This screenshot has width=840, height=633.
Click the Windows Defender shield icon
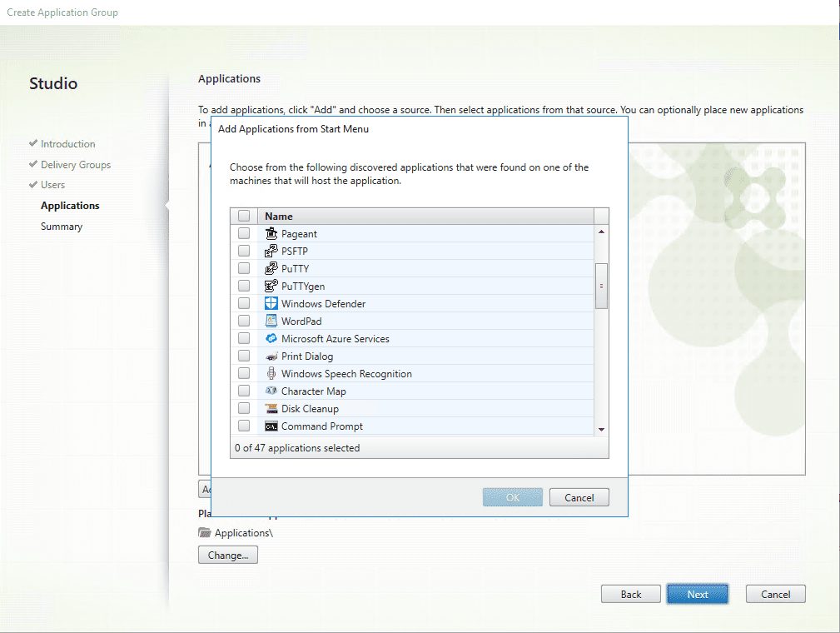[271, 303]
